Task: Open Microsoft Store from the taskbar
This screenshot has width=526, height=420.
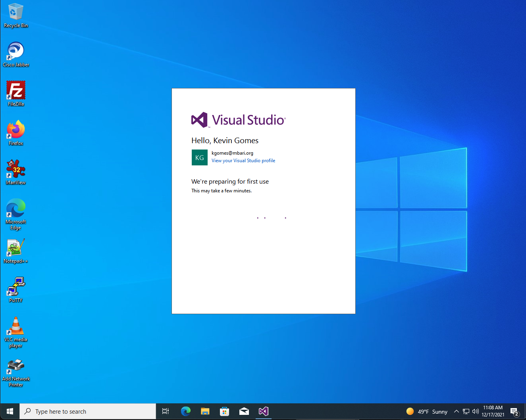Action: 225,411
